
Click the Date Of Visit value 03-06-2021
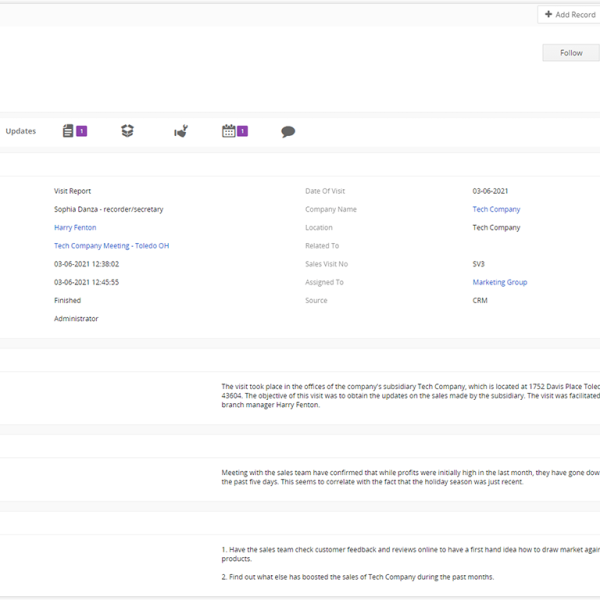pos(490,191)
